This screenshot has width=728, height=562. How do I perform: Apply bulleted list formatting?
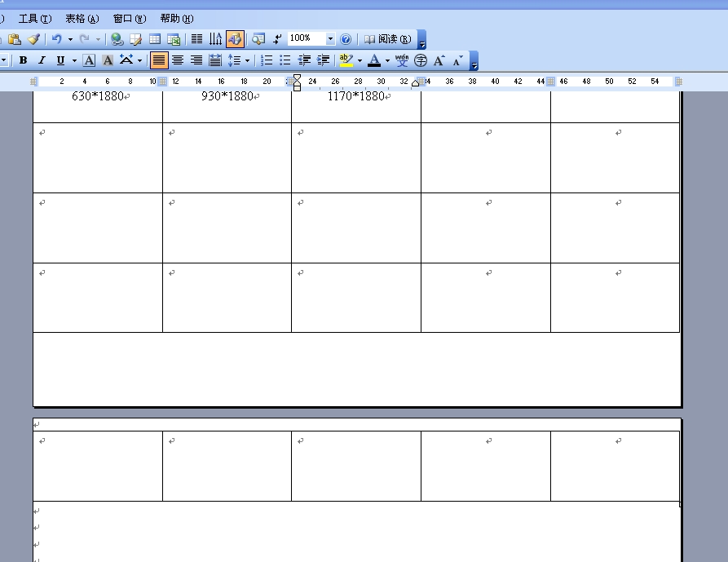click(285, 60)
